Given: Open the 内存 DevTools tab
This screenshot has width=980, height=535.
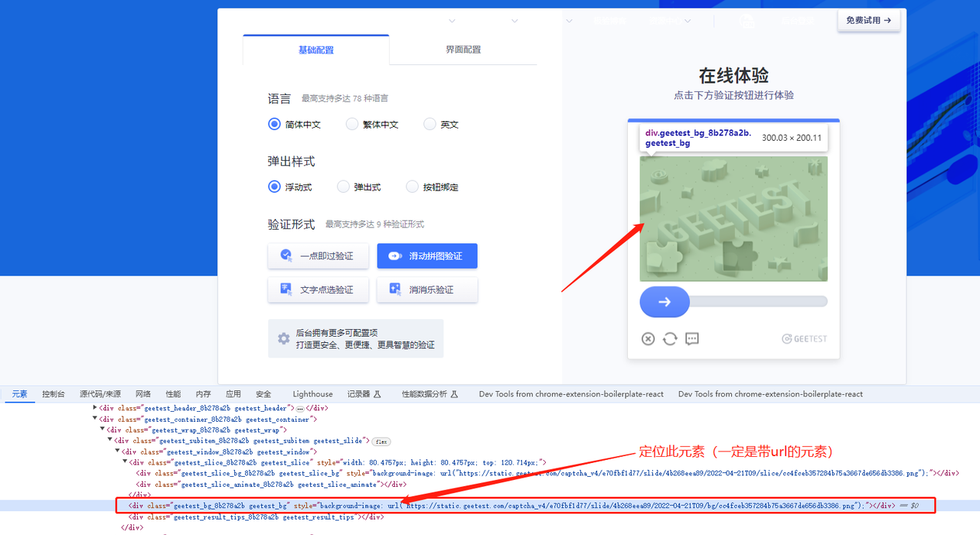Looking at the screenshot, I should click(203, 394).
